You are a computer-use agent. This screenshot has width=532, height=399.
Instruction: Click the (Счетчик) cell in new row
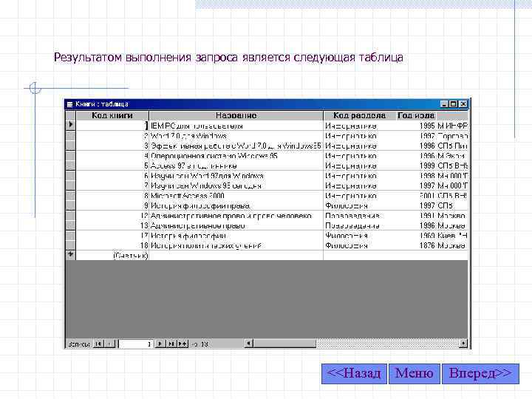click(112, 256)
